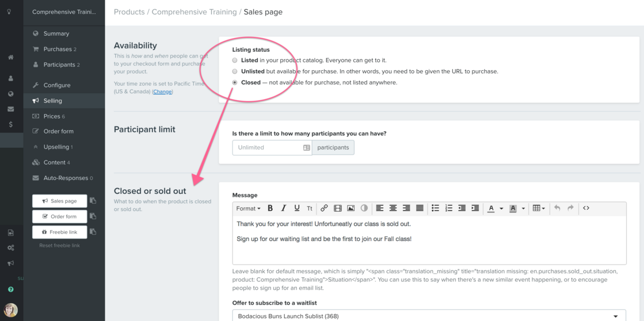Open Prices in the sidebar menu

click(52, 116)
